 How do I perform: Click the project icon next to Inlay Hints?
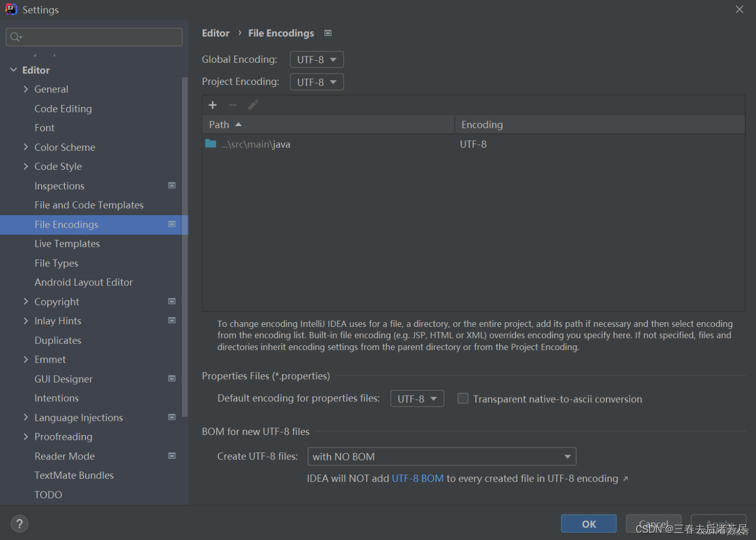click(x=172, y=321)
